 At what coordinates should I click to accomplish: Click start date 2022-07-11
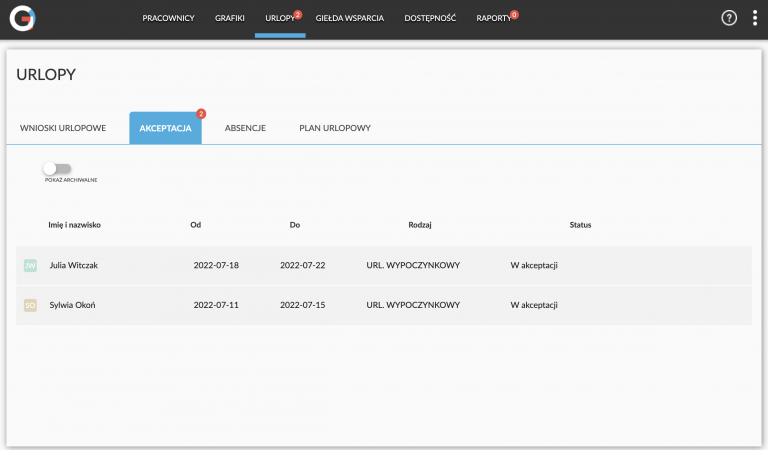[x=216, y=305]
